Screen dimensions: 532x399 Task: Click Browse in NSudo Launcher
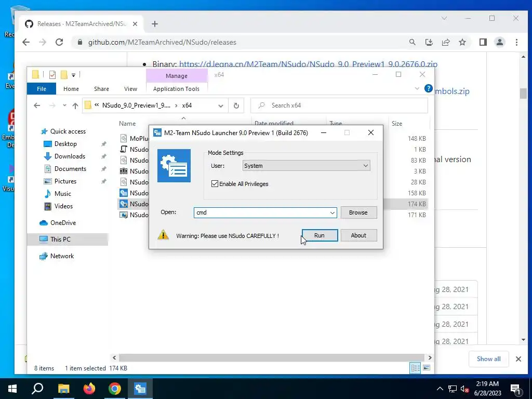pyautogui.click(x=358, y=212)
